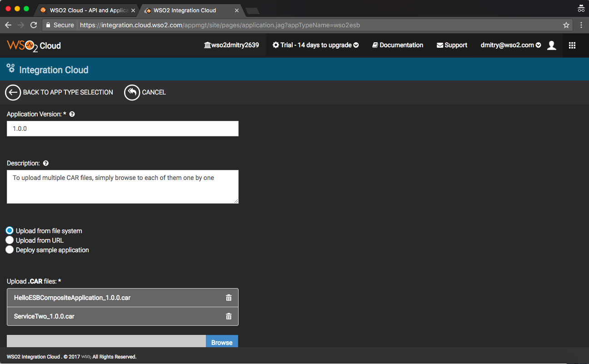Screen dimensions: 589x364
Task: Click into the Application Version field
Action: 123,129
